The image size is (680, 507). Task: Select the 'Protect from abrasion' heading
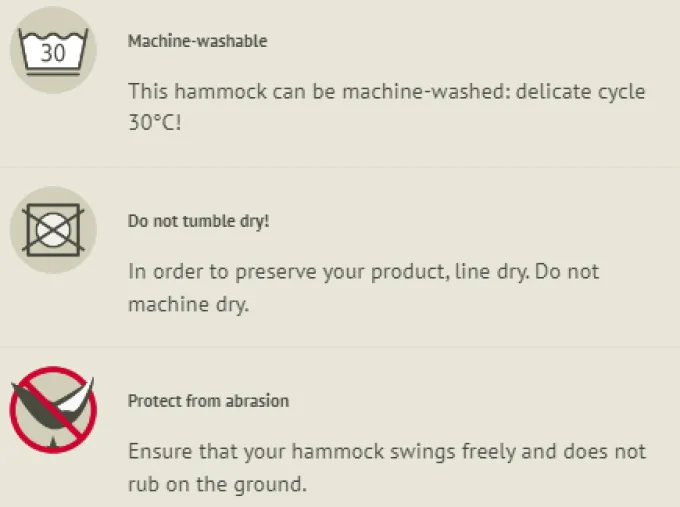pos(208,401)
